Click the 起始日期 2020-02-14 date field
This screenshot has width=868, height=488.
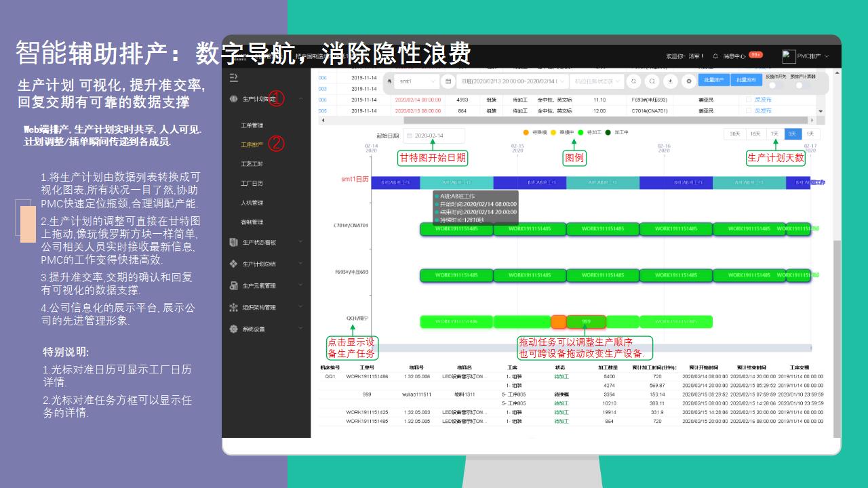[434, 136]
